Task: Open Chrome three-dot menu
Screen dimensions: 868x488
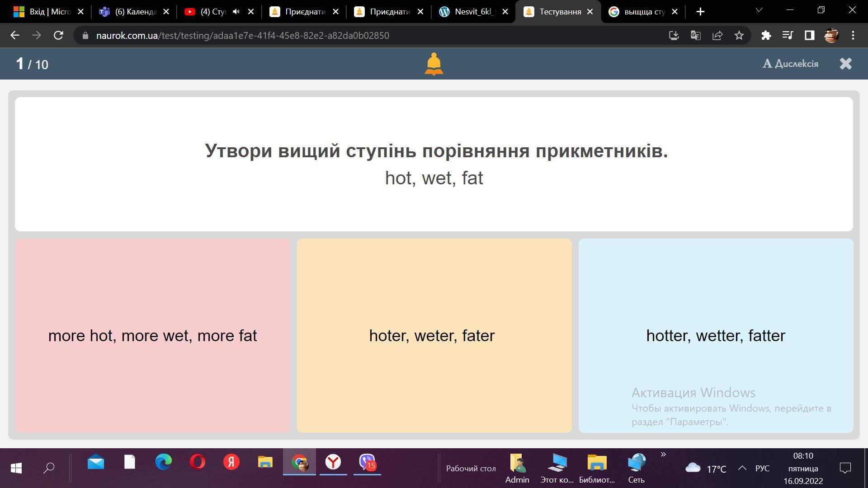Action: pos(853,36)
